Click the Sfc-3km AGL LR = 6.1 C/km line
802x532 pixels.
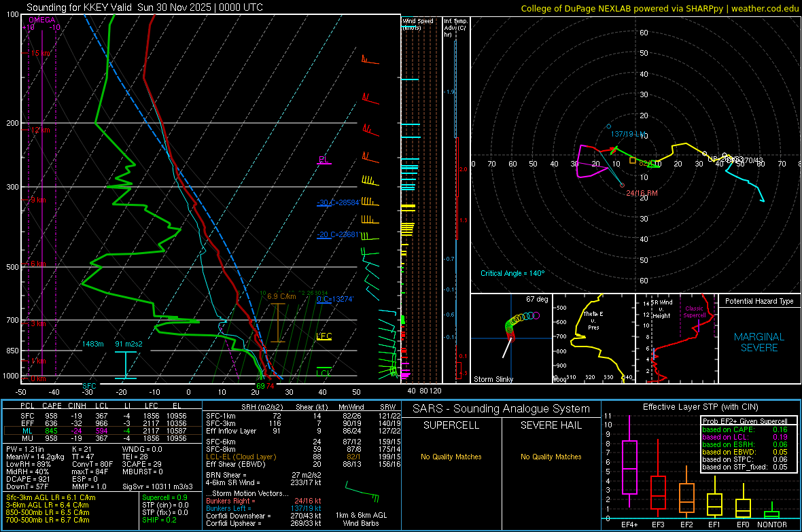point(51,497)
